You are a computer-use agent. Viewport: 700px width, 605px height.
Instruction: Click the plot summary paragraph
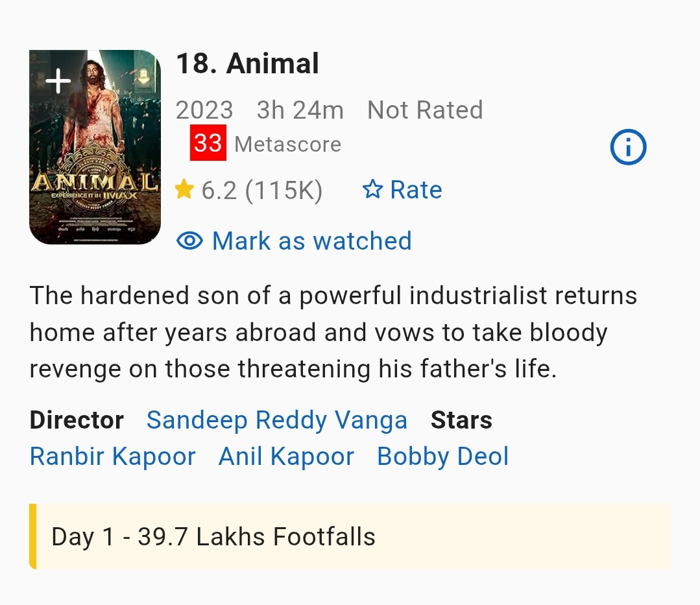(333, 333)
